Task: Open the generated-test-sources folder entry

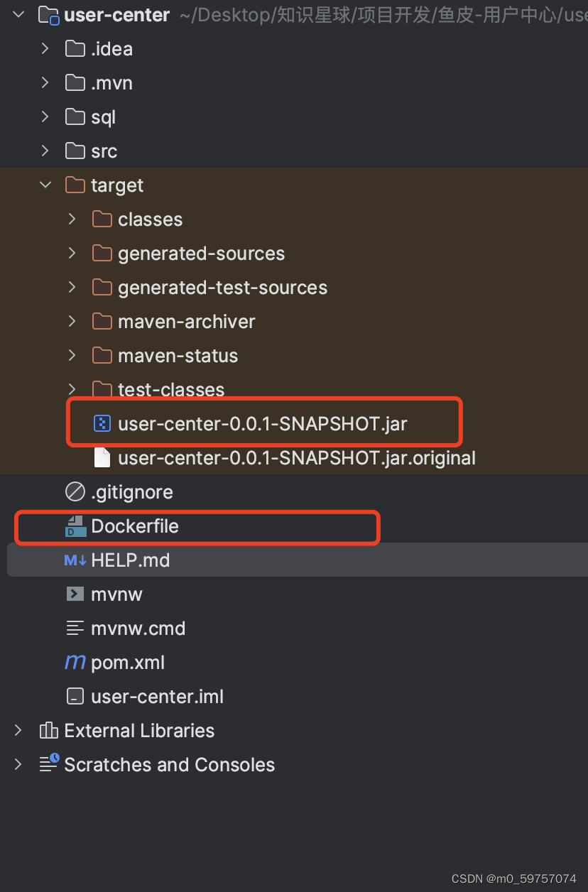Action: (x=211, y=287)
